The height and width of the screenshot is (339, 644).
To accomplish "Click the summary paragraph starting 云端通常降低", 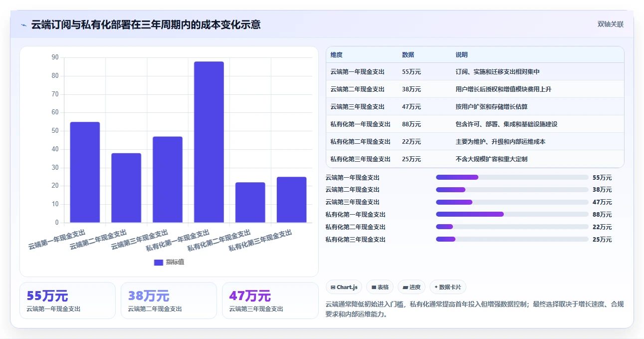I will 474,310.
